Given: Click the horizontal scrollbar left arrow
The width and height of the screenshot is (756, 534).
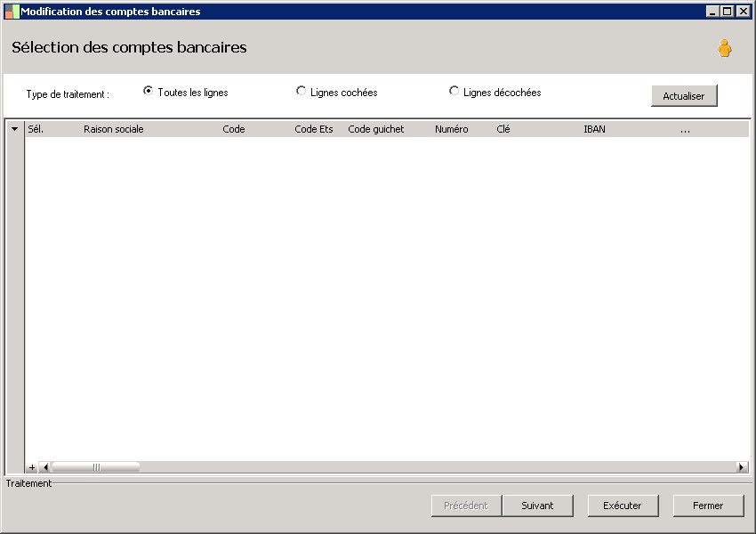Looking at the screenshot, I should (x=44, y=467).
